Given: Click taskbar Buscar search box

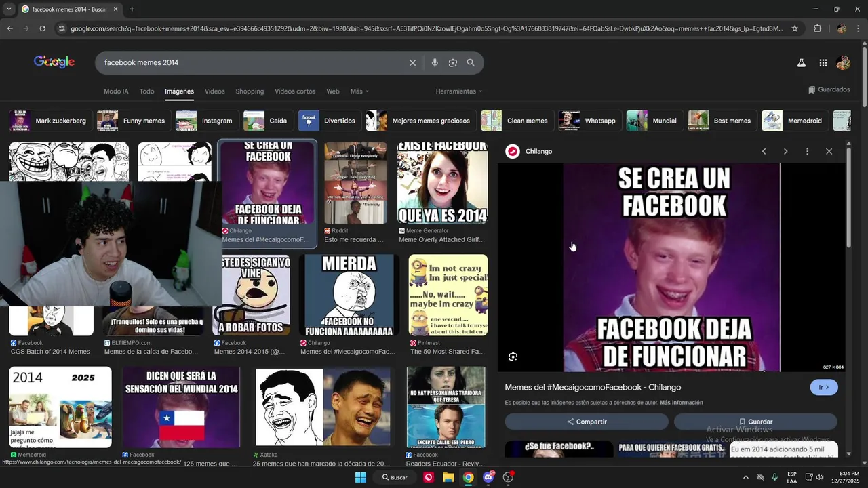Looking at the screenshot, I should pos(395,477).
